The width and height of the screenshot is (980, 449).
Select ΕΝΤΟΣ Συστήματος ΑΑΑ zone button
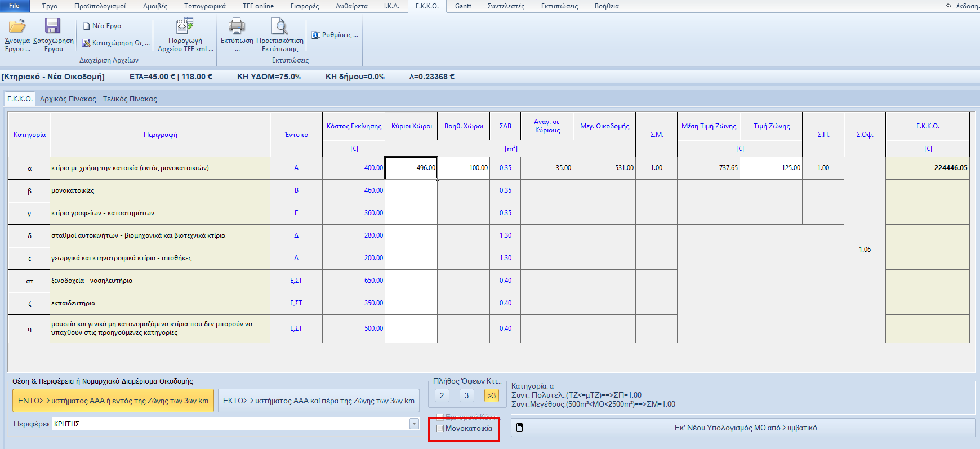click(x=113, y=401)
